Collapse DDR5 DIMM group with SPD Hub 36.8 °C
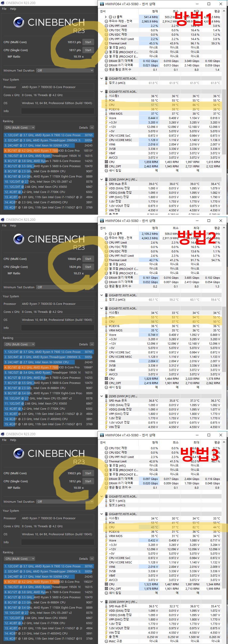Viewport: 228px width, 644px height. click(102, 396)
